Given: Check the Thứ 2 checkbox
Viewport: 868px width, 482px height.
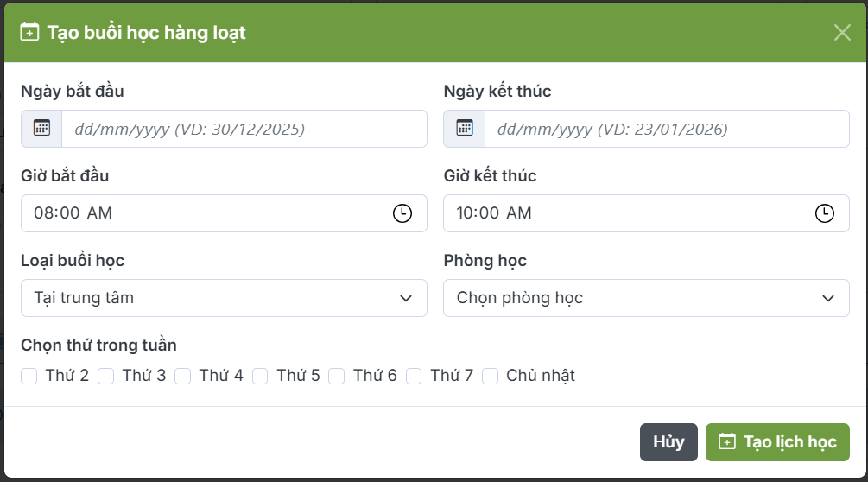Looking at the screenshot, I should (x=29, y=376).
